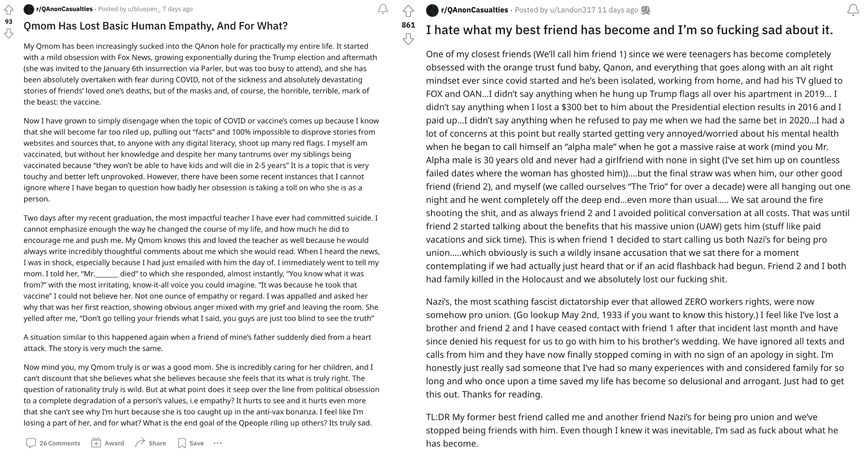868x458 pixels.
Task: Click the award badge beside 11 days ago
Action: point(646,11)
